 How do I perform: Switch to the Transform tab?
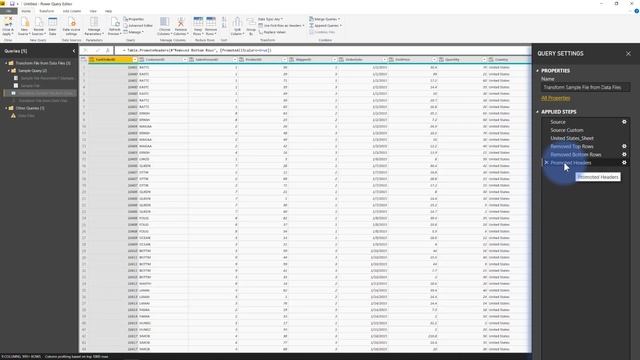(x=47, y=11)
